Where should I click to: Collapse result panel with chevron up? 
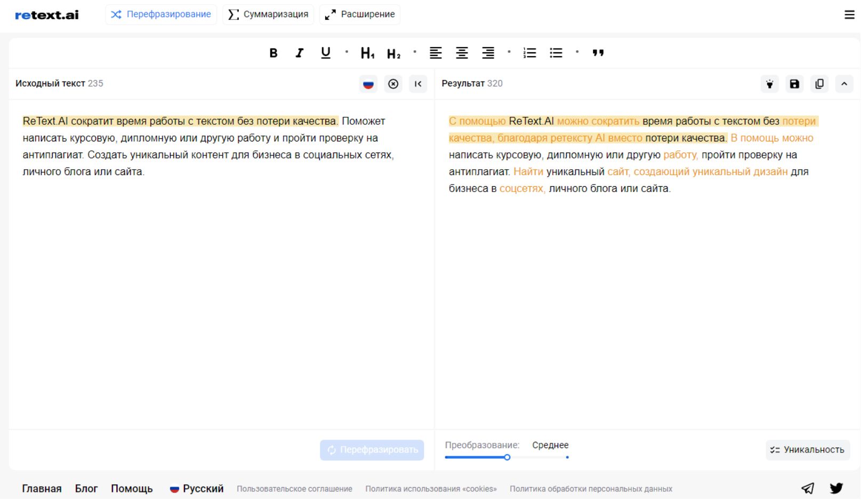point(844,84)
